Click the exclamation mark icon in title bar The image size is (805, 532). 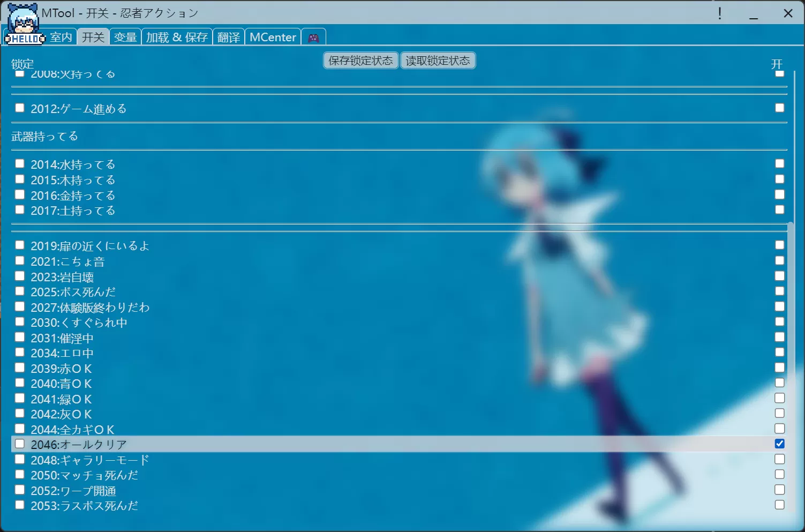720,13
